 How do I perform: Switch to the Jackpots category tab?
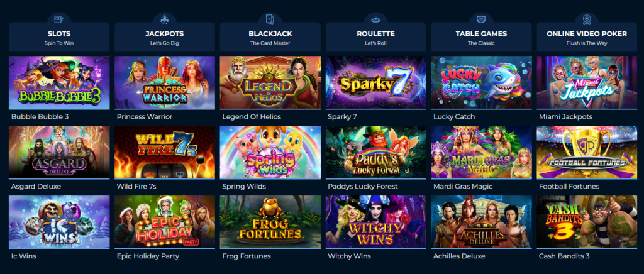[x=165, y=37]
